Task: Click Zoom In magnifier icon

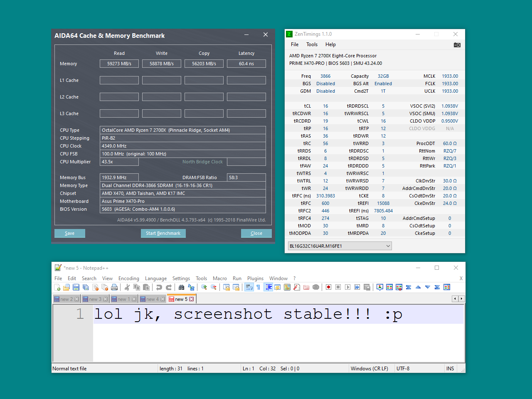Action: 204,287
